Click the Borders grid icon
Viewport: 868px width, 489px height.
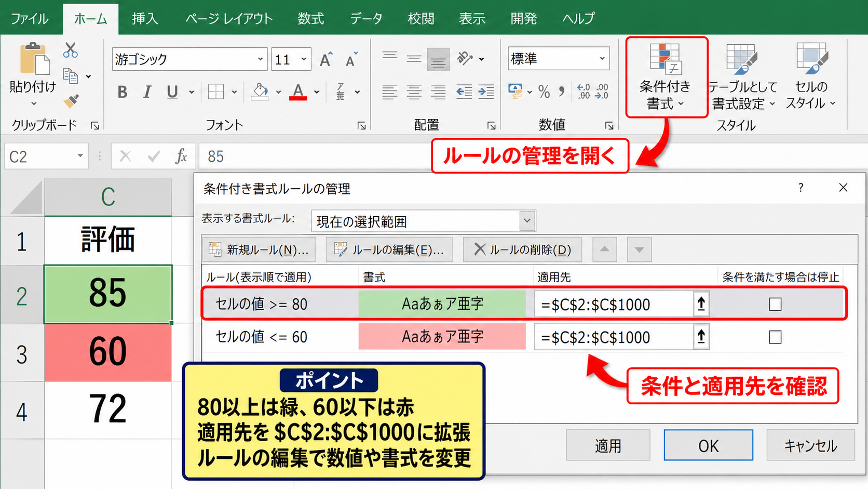215,92
